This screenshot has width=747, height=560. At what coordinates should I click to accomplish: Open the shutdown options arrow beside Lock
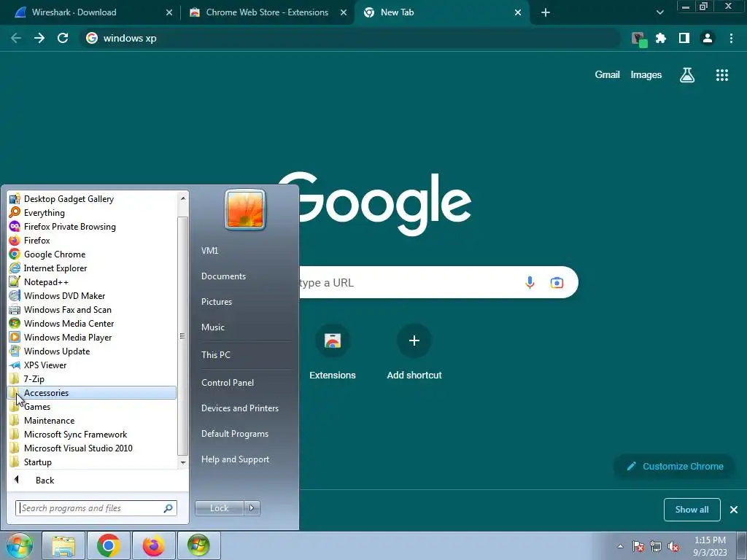coord(252,508)
